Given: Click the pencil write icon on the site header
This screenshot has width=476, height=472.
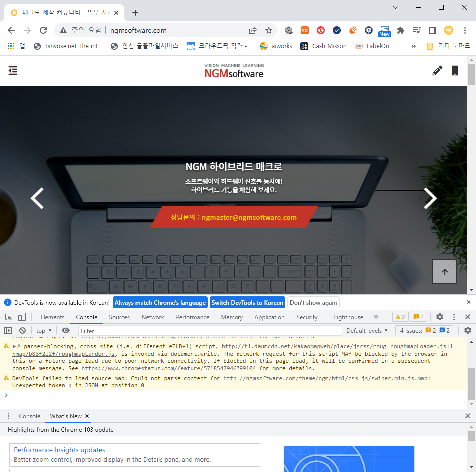Looking at the screenshot, I should coord(437,71).
